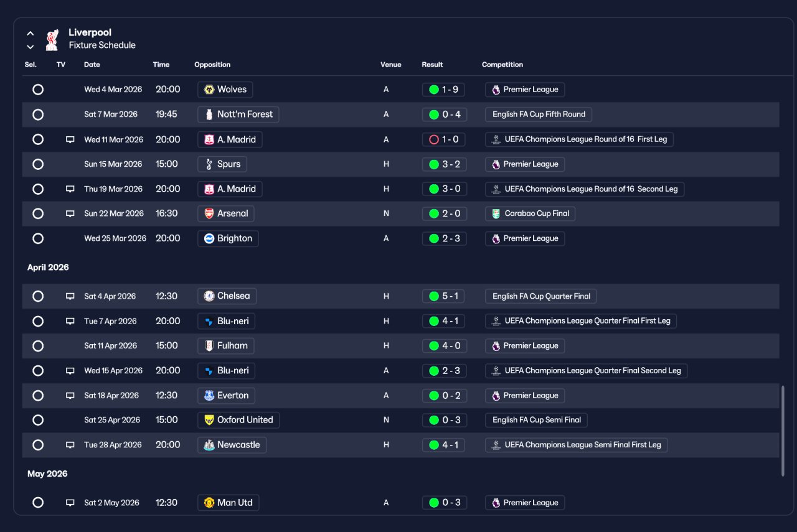The height and width of the screenshot is (532, 797).
Task: Click the TV icon for Man Utd match
Action: (70, 503)
